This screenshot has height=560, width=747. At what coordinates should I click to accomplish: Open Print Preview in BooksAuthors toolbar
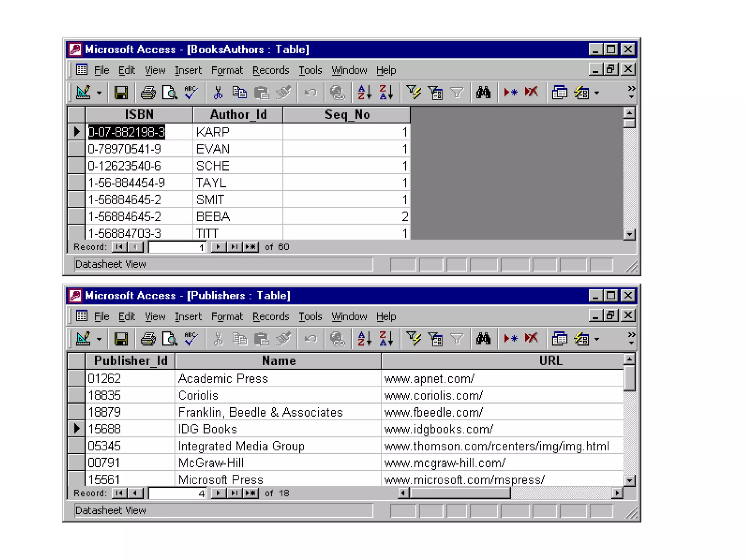click(170, 93)
